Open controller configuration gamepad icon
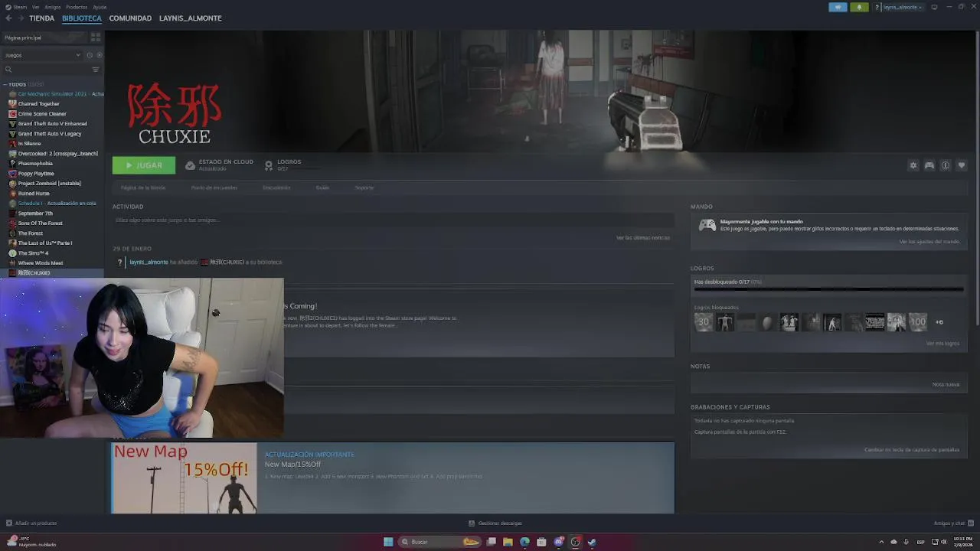980x551 pixels. [929, 165]
